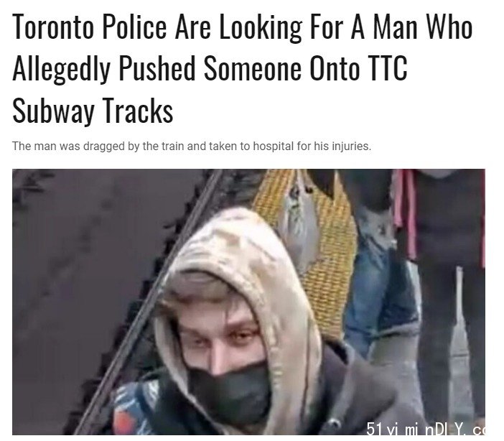Viewport: 504px width, 441px height.
Task: Click the word 'Toronto' in the headline
Action: point(53,27)
